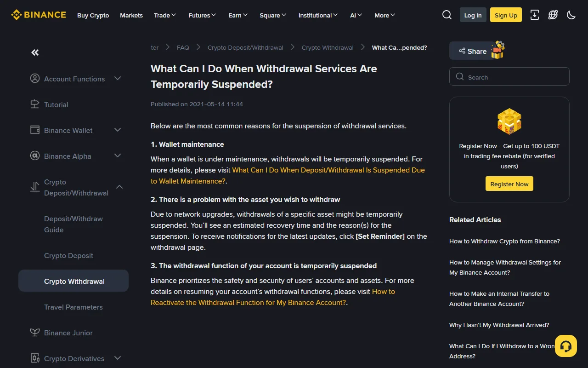The width and height of the screenshot is (588, 368).
Task: Open the Trade dropdown menu
Action: pos(165,15)
